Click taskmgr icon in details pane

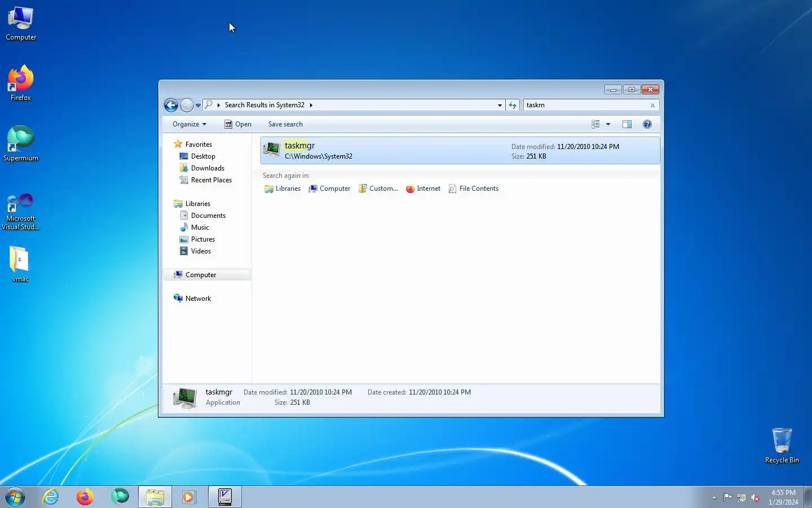click(x=185, y=397)
